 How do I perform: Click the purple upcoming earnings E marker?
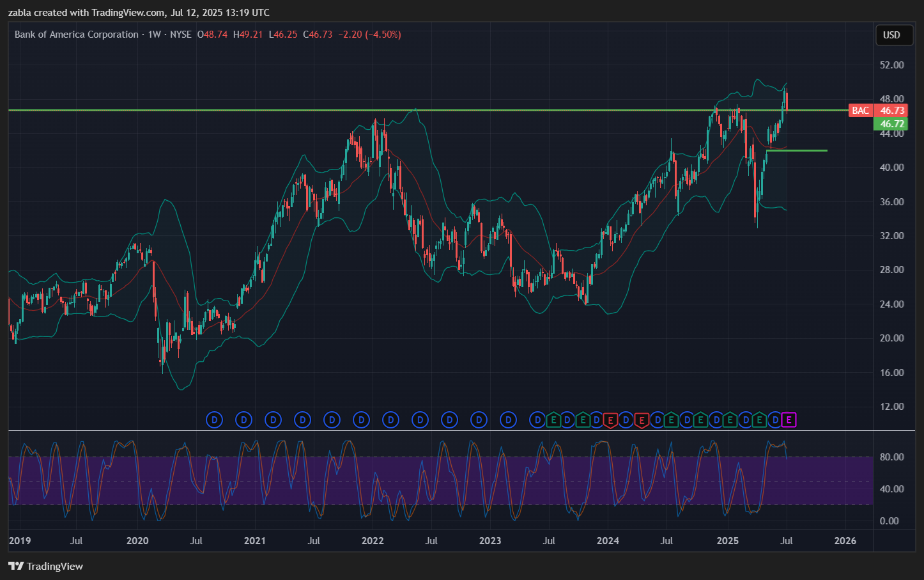(x=789, y=420)
